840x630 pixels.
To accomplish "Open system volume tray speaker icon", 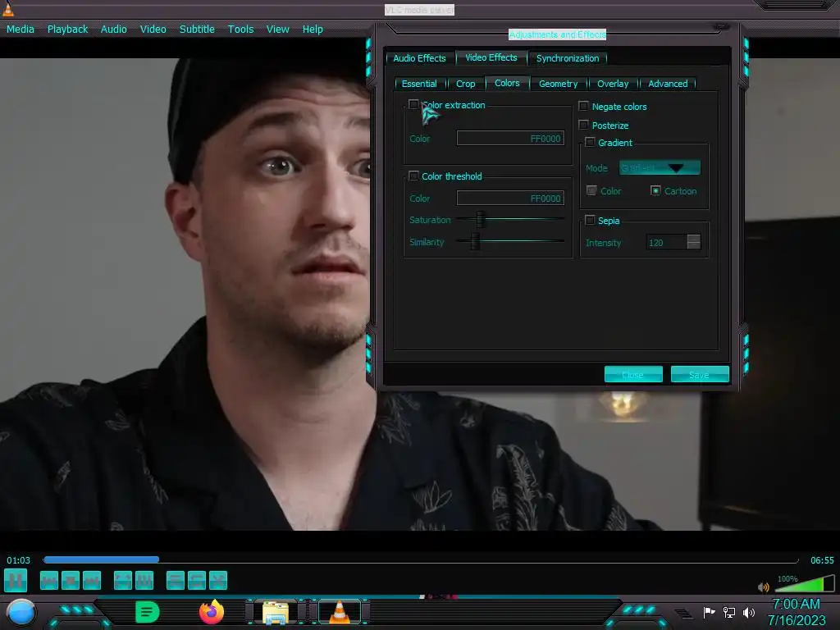I will (749, 612).
